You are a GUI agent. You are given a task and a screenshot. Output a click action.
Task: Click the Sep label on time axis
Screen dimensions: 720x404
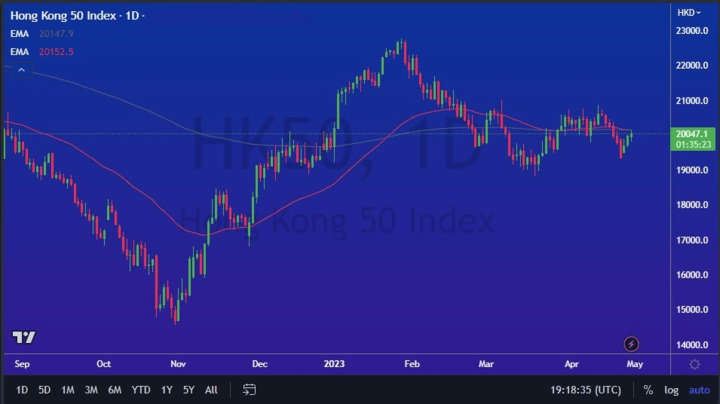click(22, 364)
